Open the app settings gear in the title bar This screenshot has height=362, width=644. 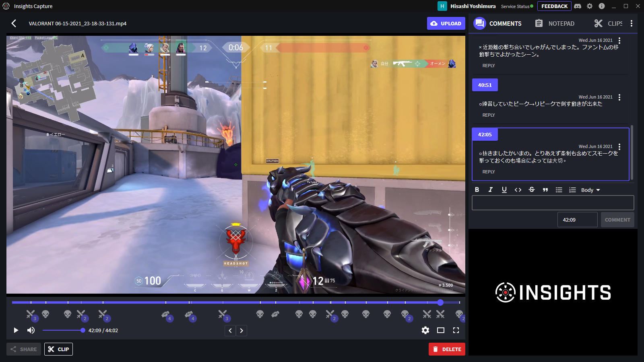coord(590,6)
